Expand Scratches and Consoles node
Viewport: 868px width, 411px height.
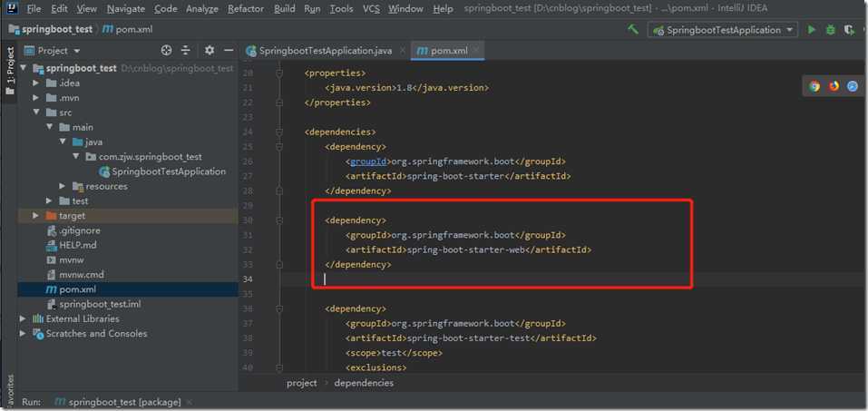click(23, 334)
